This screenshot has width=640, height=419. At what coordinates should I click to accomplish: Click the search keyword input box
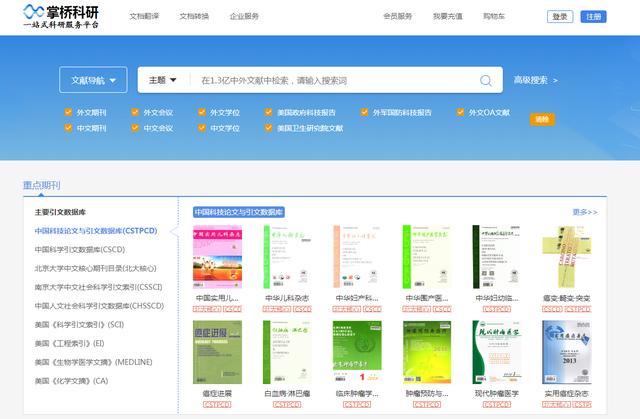coord(335,80)
